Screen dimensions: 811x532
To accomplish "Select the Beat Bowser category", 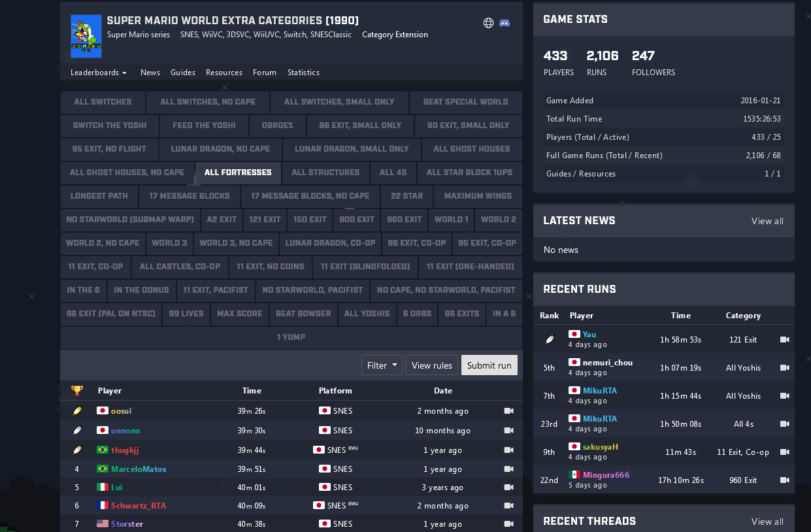I will pos(303,314).
